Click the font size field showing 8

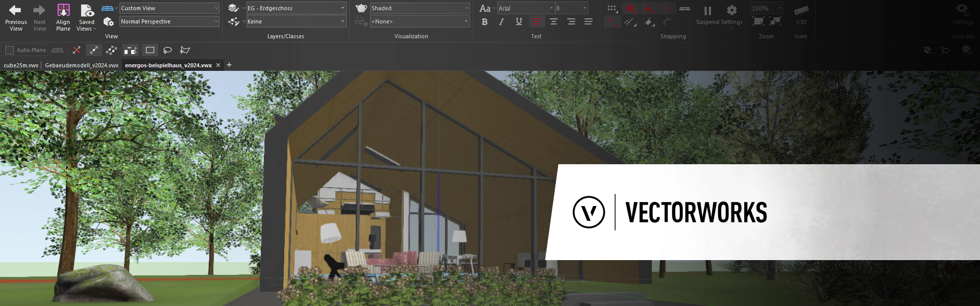[569, 8]
